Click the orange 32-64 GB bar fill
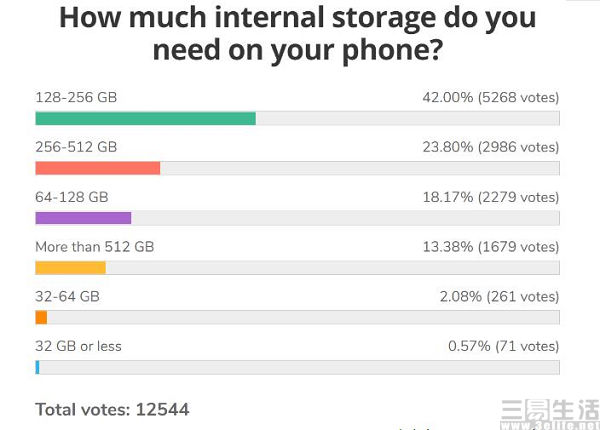600x430 pixels. coord(41,317)
